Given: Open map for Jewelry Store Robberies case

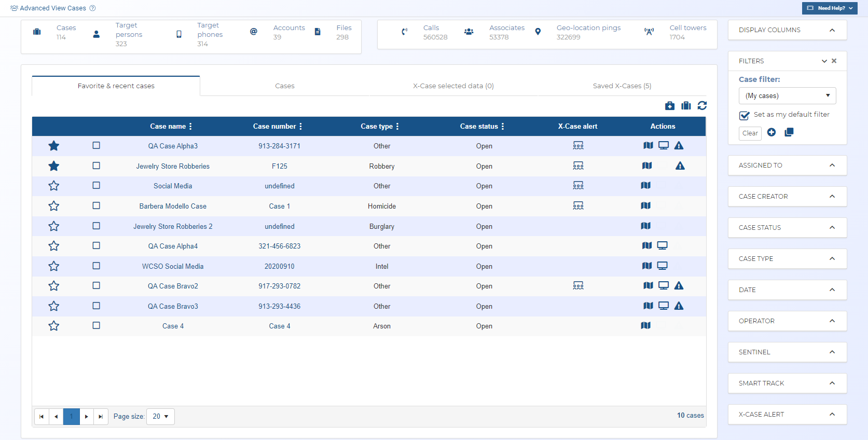Looking at the screenshot, I should [647, 166].
